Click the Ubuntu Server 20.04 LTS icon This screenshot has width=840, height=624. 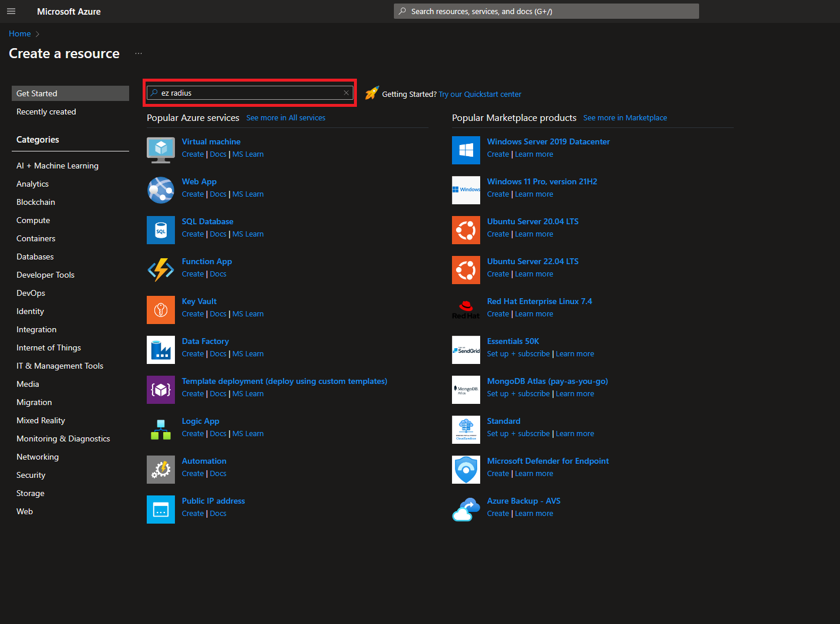pyautogui.click(x=466, y=230)
